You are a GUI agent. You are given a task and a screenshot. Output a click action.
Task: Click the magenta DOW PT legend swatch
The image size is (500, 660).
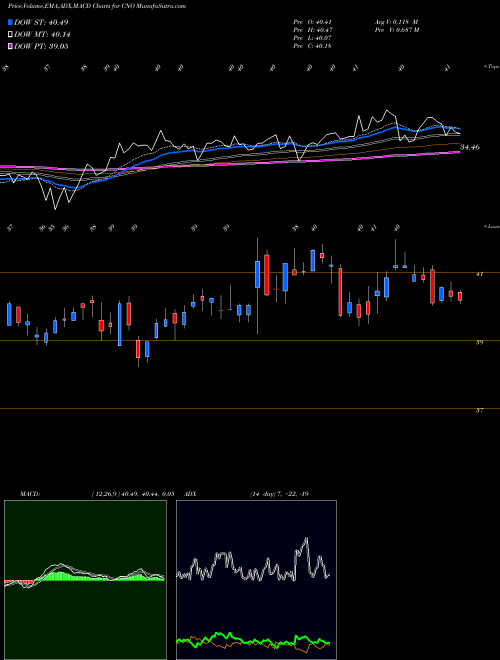[10, 46]
